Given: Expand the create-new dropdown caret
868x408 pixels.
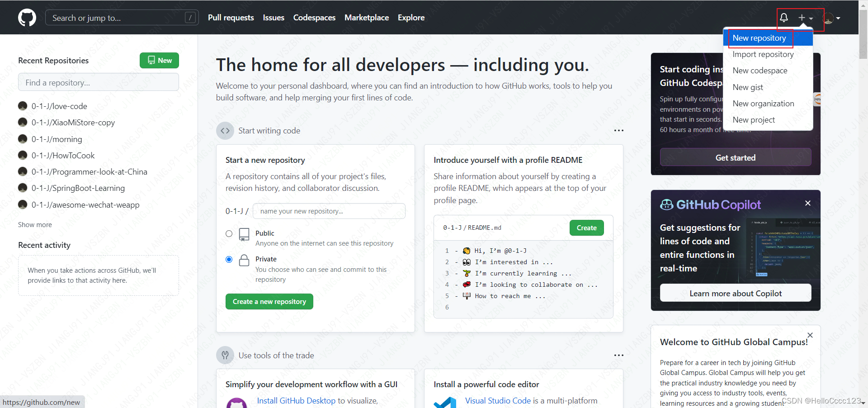Looking at the screenshot, I should 811,19.
